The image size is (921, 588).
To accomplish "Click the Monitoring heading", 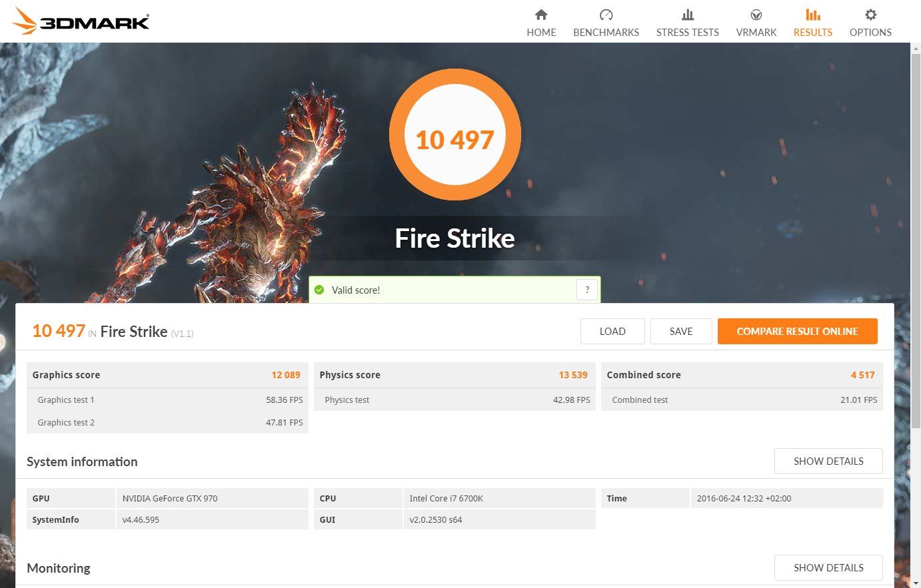I will coord(59,568).
